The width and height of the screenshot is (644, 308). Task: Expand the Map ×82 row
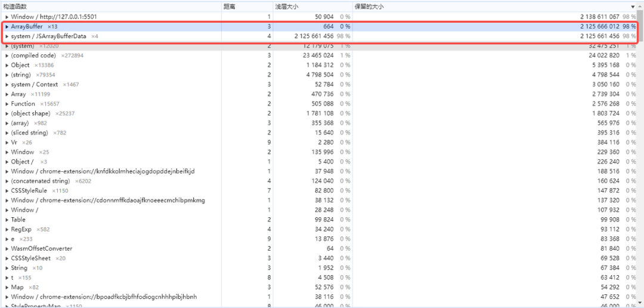pyautogui.click(x=7, y=288)
